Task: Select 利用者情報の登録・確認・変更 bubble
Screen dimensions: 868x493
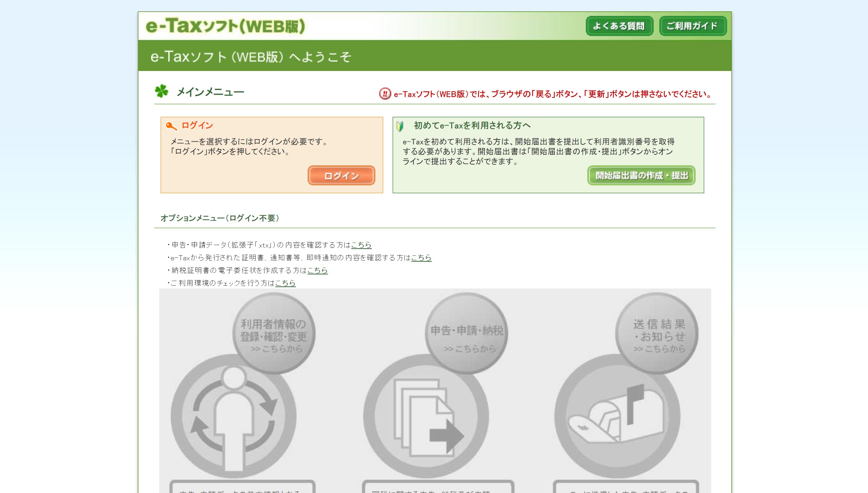Action: click(274, 333)
